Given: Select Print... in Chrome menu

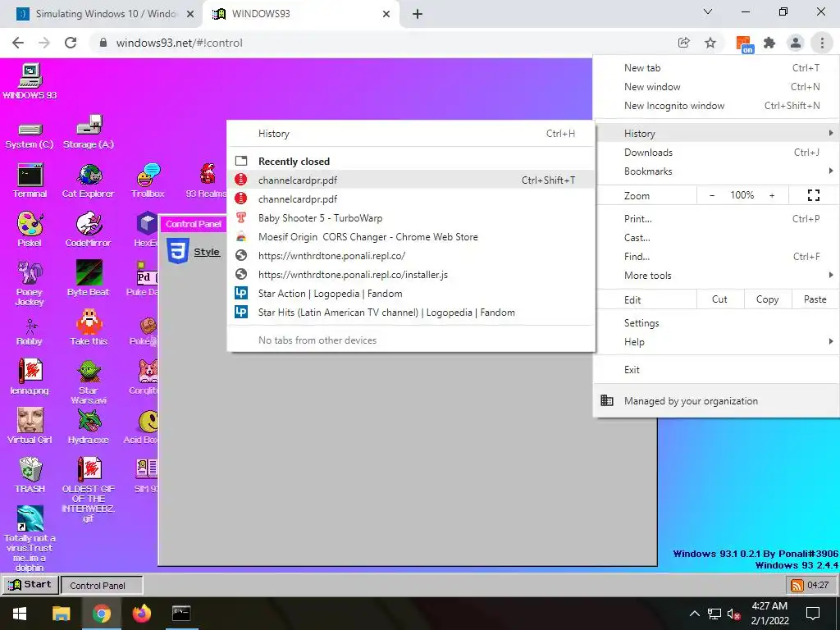Looking at the screenshot, I should [x=717, y=218].
